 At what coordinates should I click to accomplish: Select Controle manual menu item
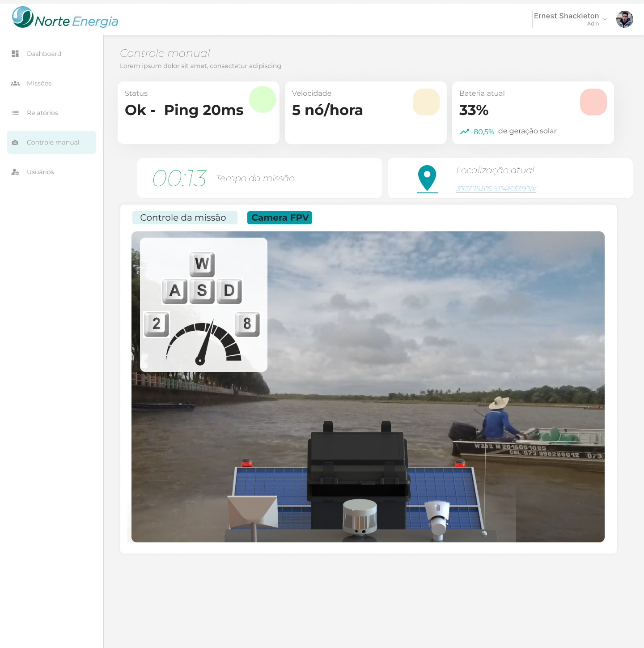point(51,142)
